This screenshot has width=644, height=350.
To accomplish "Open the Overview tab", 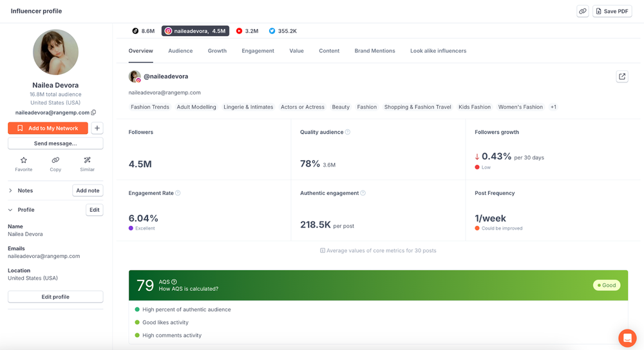I will (140, 51).
